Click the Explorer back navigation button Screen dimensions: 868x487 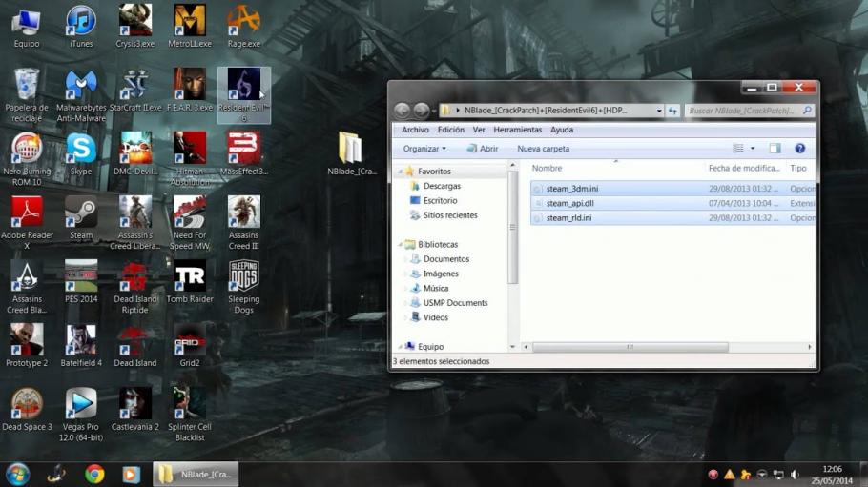[x=402, y=111]
